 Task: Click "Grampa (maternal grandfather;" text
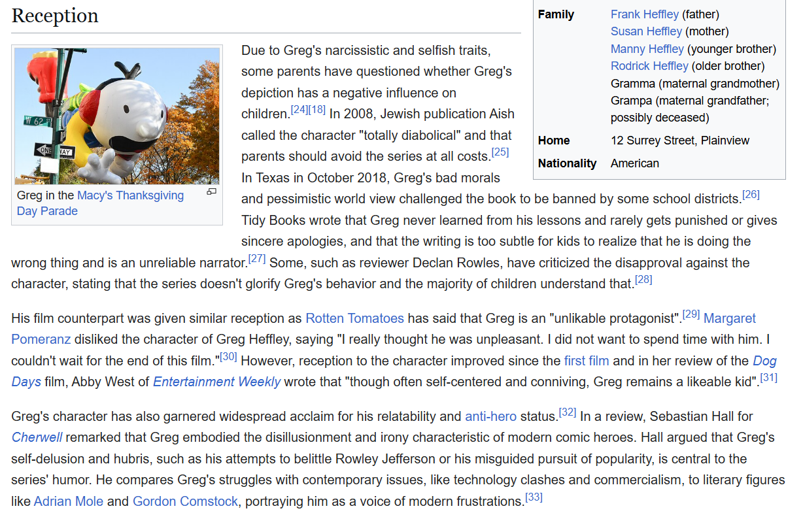click(x=690, y=101)
